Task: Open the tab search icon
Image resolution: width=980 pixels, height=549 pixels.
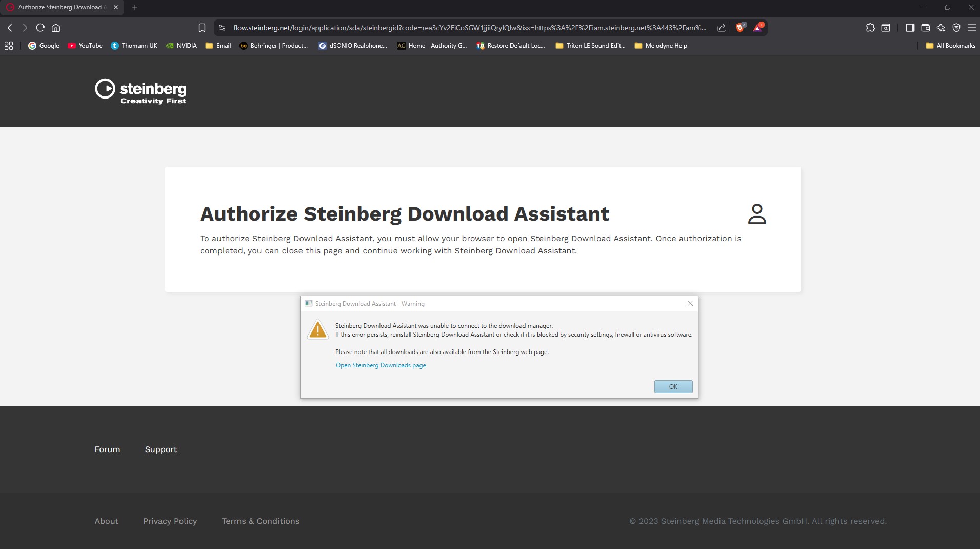Action: pos(886,28)
